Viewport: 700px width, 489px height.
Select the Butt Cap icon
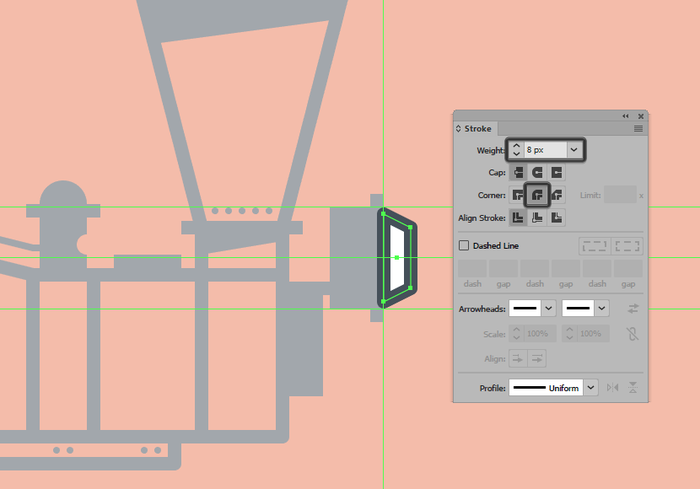coord(518,172)
